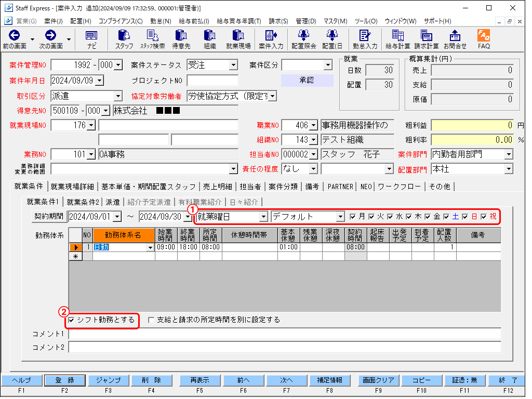
Task: Open the 得意先 customer icon
Action: [x=181, y=39]
